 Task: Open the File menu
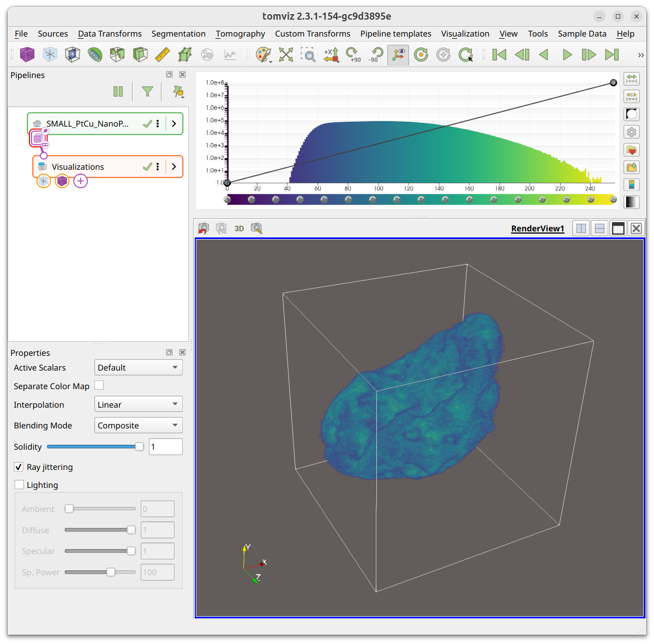[x=21, y=34]
